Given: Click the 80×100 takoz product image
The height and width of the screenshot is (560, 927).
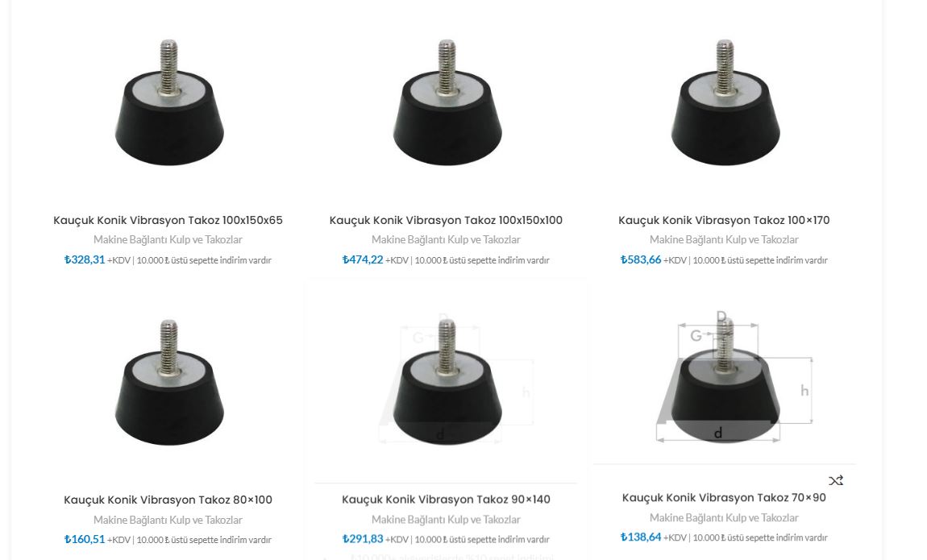Looking at the screenshot, I should pyautogui.click(x=169, y=382).
